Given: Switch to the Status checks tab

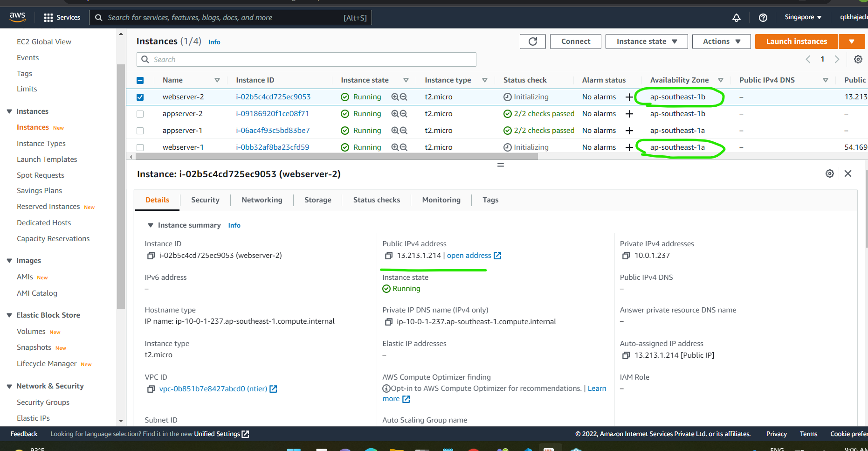Looking at the screenshot, I should click(377, 200).
